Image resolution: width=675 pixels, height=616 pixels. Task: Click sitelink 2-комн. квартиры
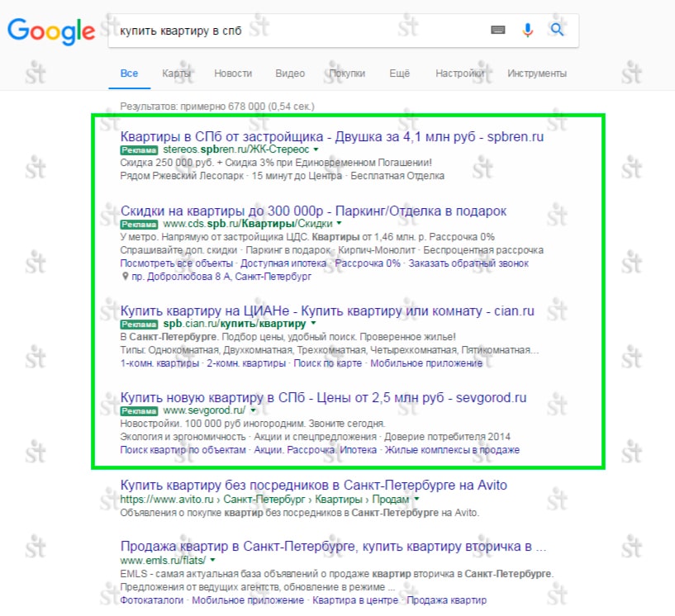(246, 363)
